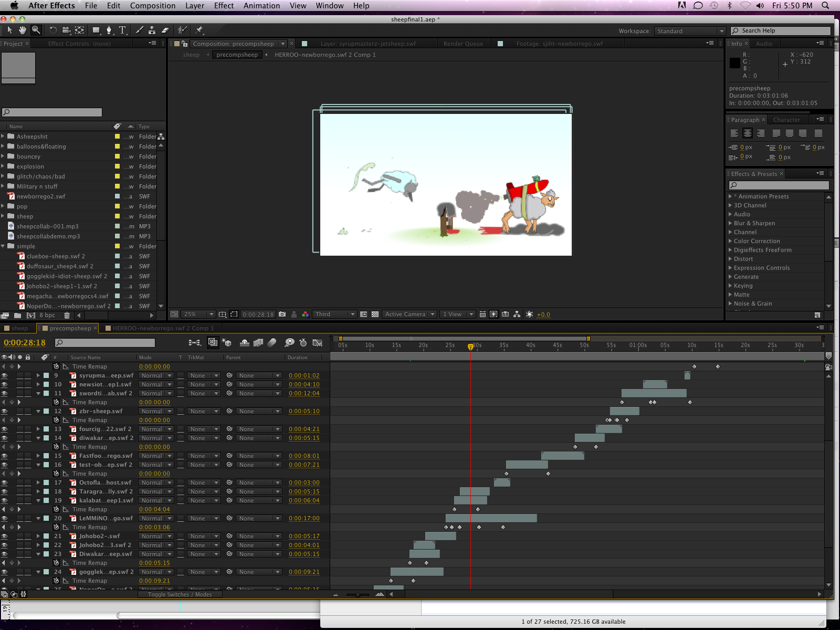The width and height of the screenshot is (840, 630).
Task: Open Composition Mini-Flowchart icon in timeline
Action: point(195,343)
